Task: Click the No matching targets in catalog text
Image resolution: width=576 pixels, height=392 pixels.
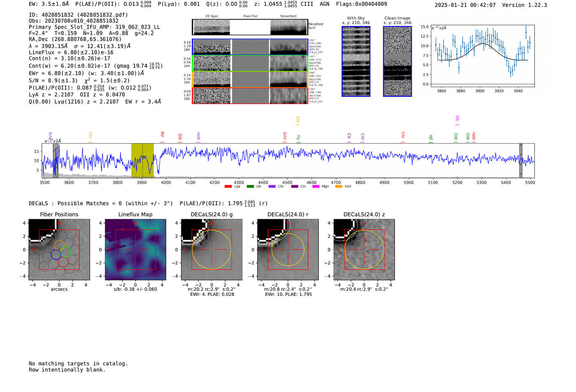Action: pyautogui.click(x=78, y=364)
